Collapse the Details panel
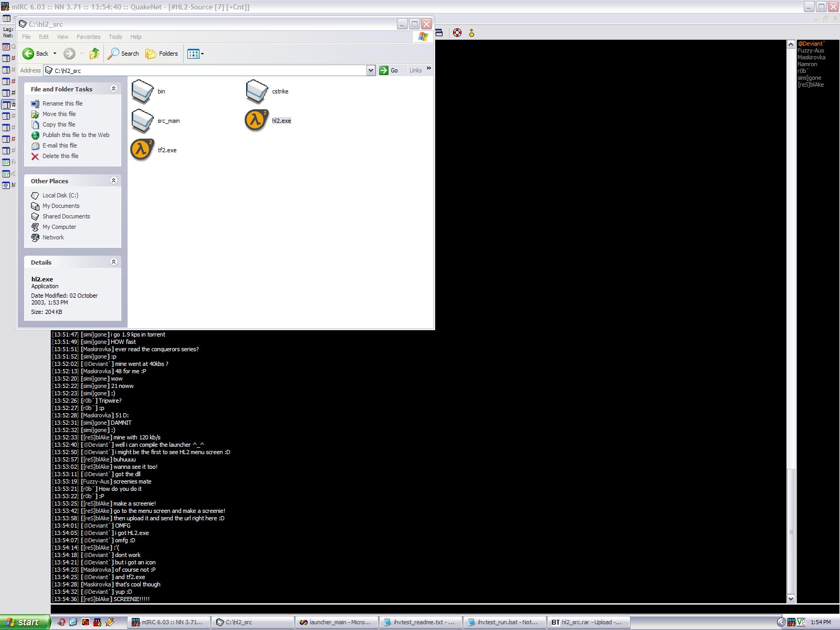Image resolution: width=840 pixels, height=630 pixels. 113,262
